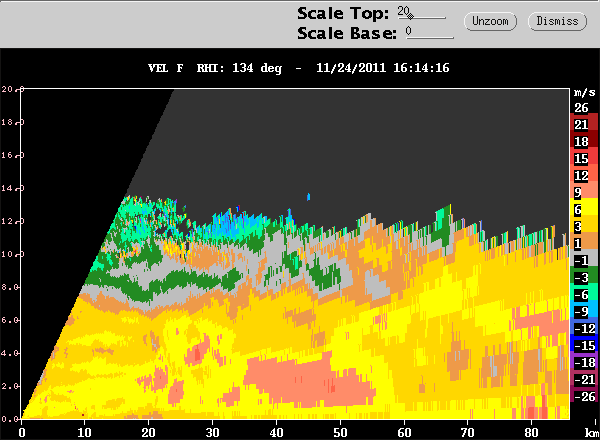Dismiss the RHI velocity window
The width and height of the screenshot is (600, 440).
(x=557, y=21)
